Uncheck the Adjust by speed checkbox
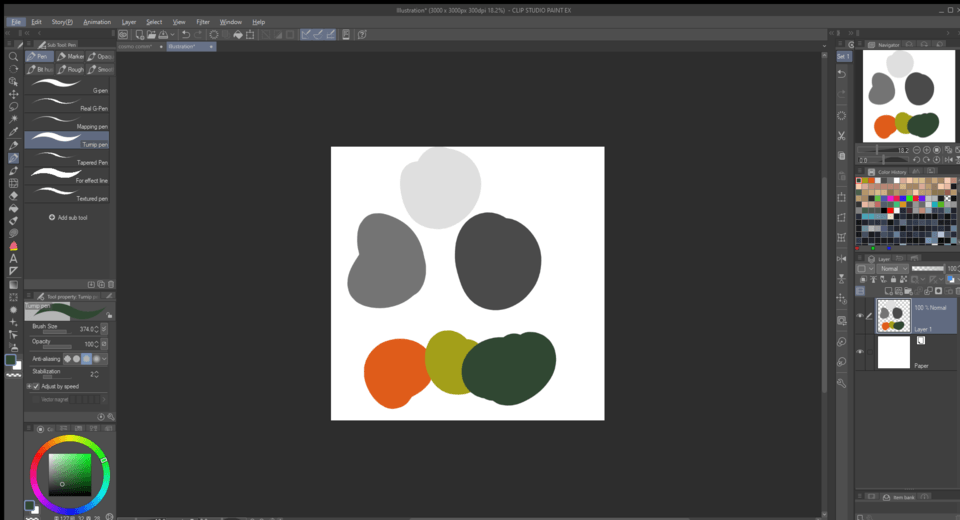Image resolution: width=960 pixels, height=520 pixels. tap(36, 386)
